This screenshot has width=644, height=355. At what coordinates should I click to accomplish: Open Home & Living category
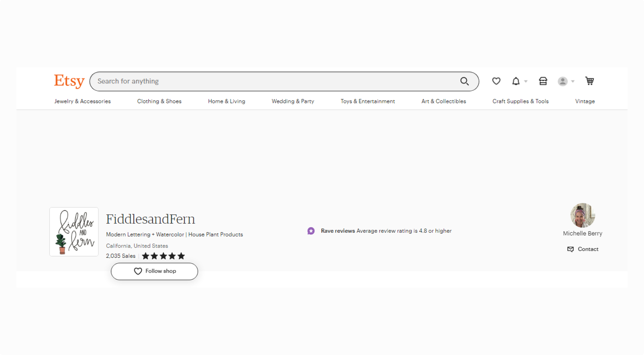pyautogui.click(x=227, y=101)
